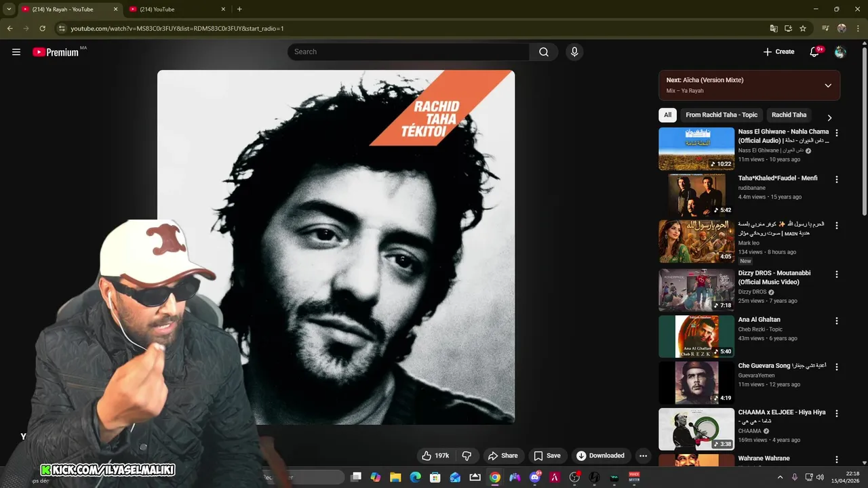View site information icon in address bar
Viewport: 868px width, 488px height.
click(62, 28)
